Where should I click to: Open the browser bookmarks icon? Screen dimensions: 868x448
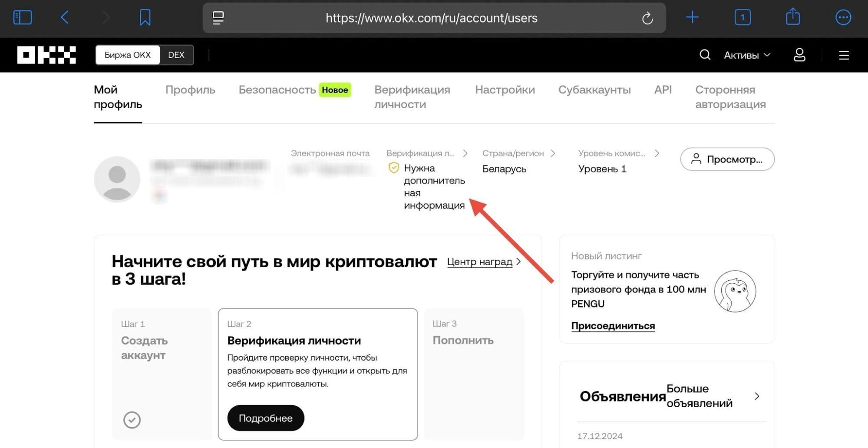pyautogui.click(x=145, y=17)
